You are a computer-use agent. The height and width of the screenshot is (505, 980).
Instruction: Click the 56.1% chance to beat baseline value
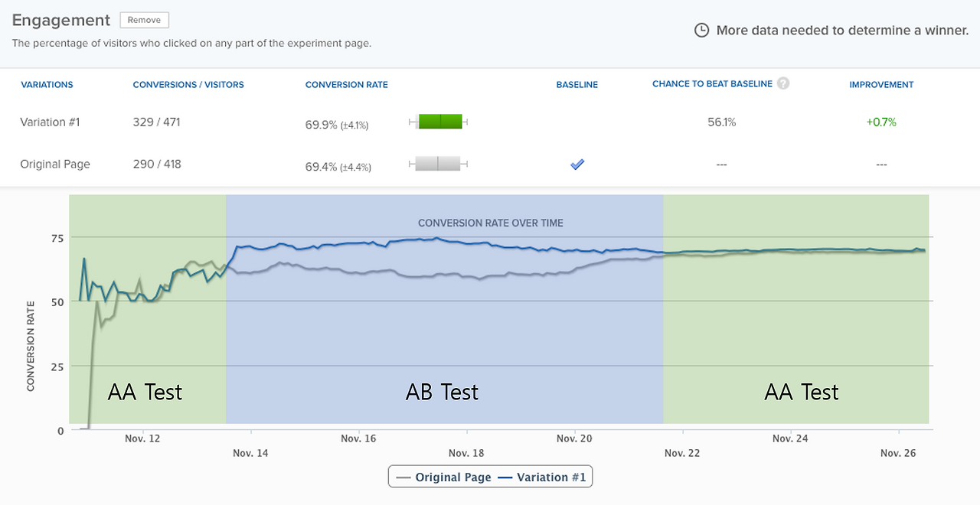point(721,122)
